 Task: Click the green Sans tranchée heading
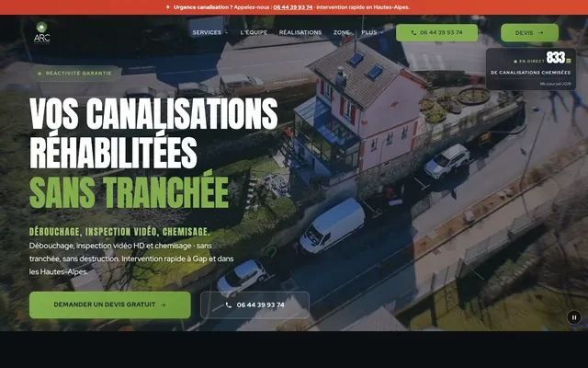point(129,192)
